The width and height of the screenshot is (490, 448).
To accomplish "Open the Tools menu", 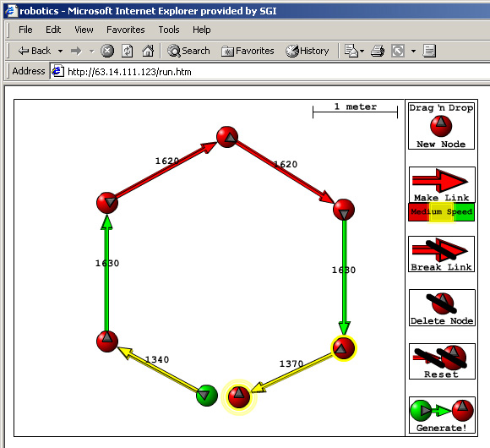I will coord(169,30).
